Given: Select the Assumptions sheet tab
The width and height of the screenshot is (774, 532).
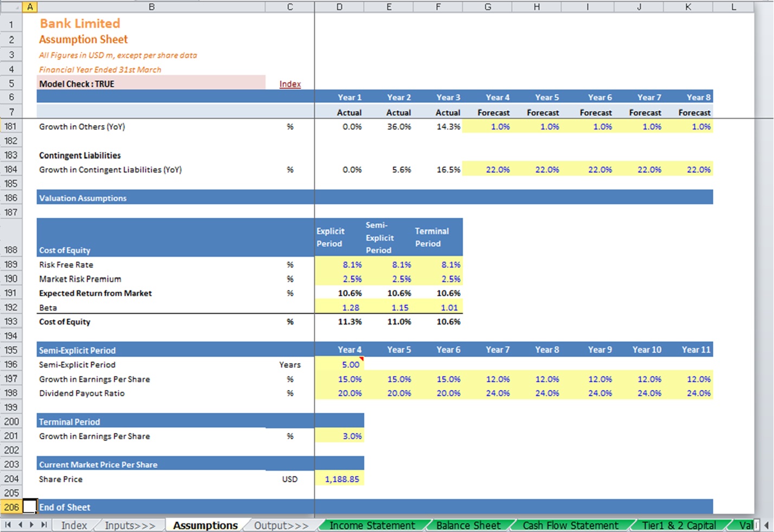Looking at the screenshot, I should [205, 525].
